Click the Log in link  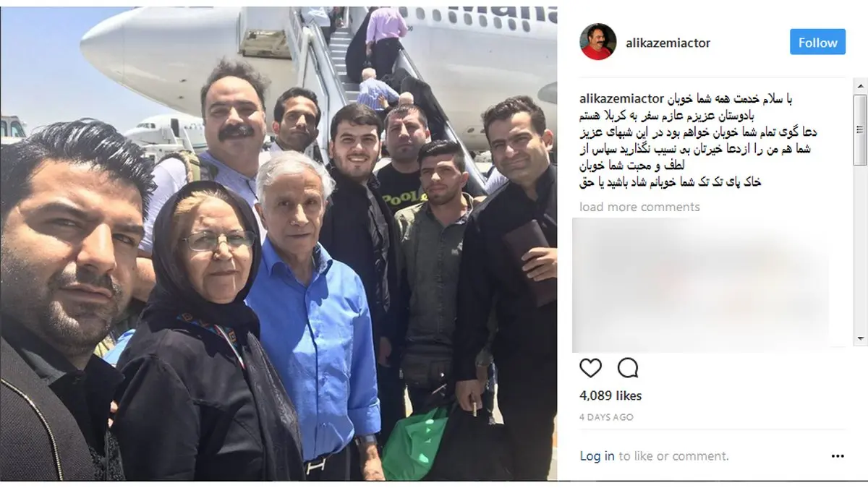click(597, 456)
